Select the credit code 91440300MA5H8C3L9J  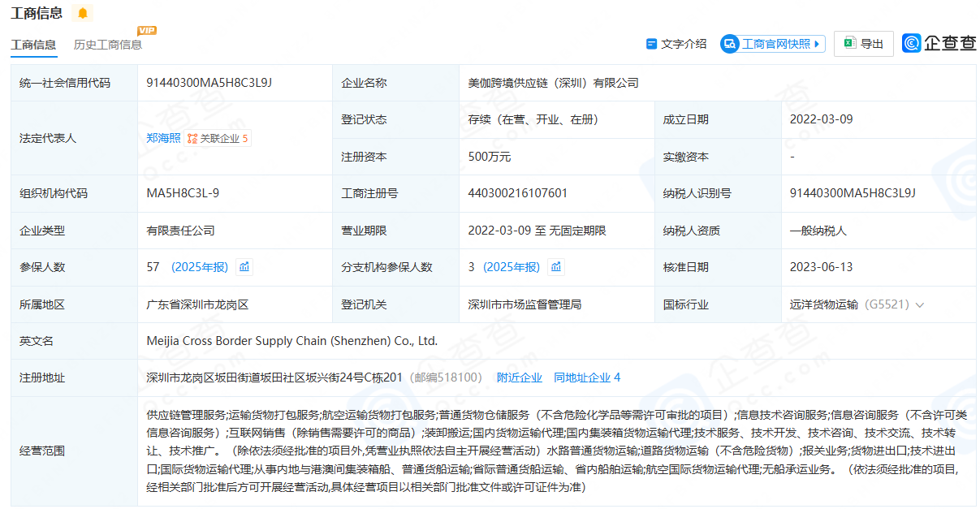(x=209, y=83)
